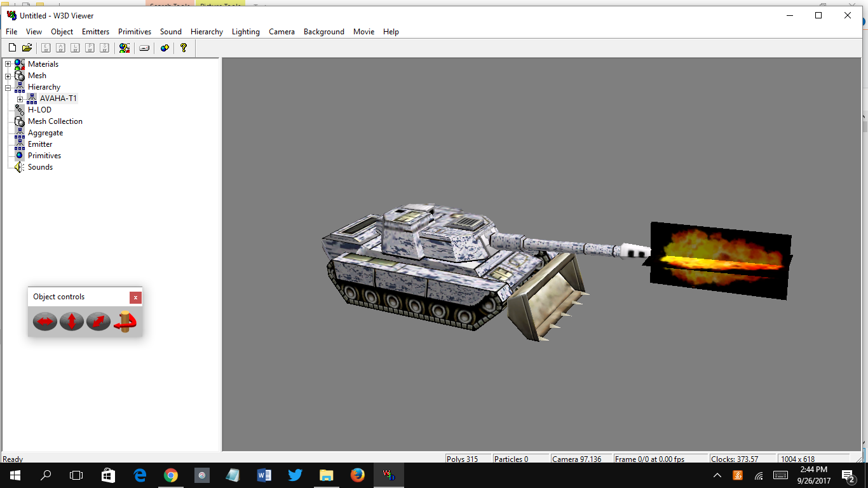Viewport: 868px width, 488px height.
Task: Click the gray device-shaped toolbar icon
Action: [144, 48]
